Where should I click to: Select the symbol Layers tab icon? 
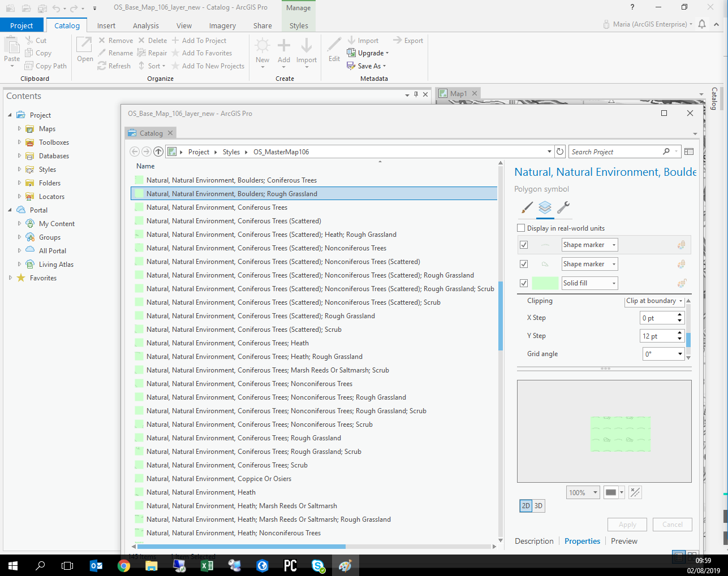(x=545, y=207)
